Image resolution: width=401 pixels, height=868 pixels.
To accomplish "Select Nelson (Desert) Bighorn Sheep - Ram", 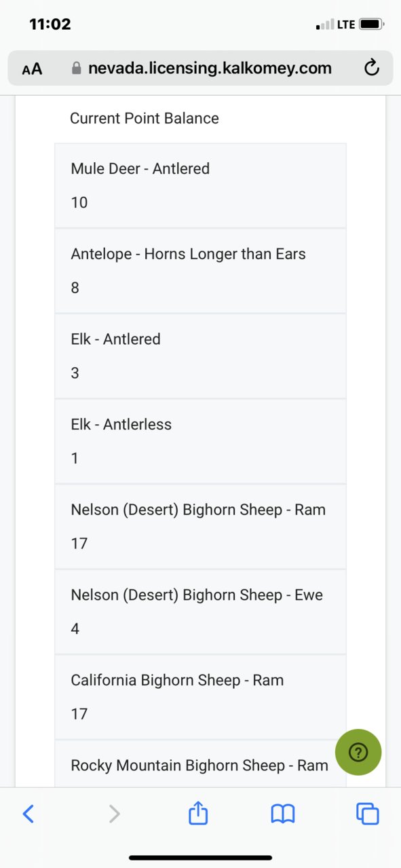I will [201, 527].
